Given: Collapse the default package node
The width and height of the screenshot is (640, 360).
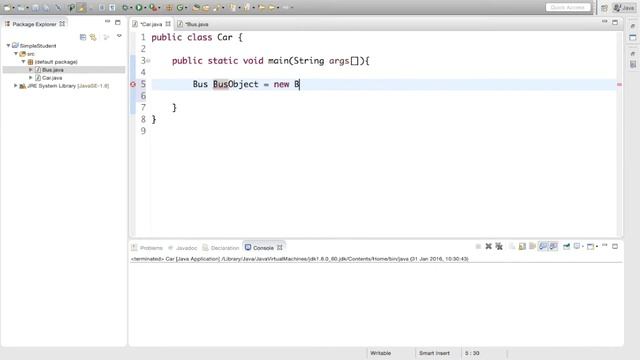Looking at the screenshot, I should (23, 62).
